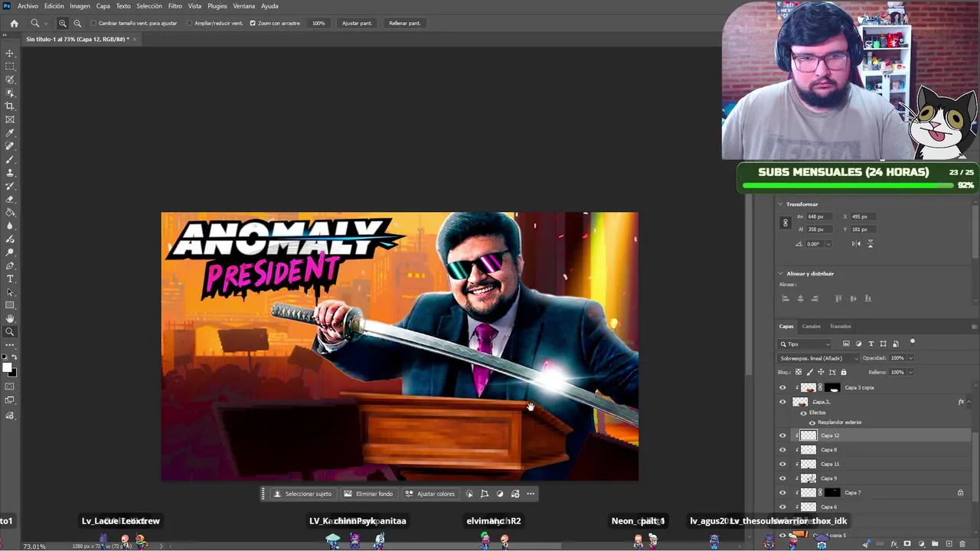
Task: Click the 'Ajustar pant.' button
Action: [357, 24]
